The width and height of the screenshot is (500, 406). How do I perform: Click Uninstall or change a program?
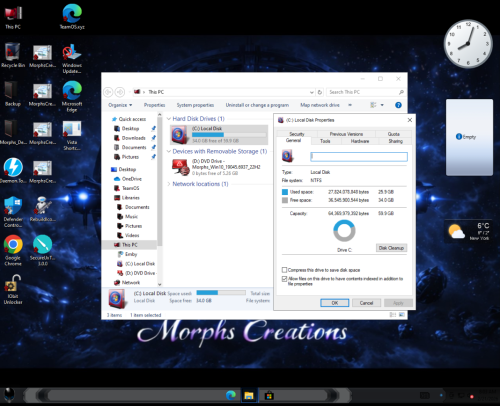(x=257, y=105)
